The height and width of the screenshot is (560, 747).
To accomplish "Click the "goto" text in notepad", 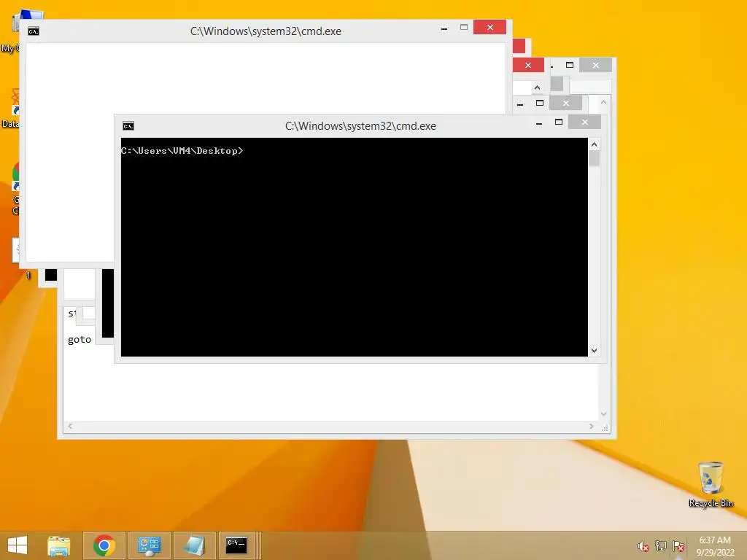I will coord(79,340).
